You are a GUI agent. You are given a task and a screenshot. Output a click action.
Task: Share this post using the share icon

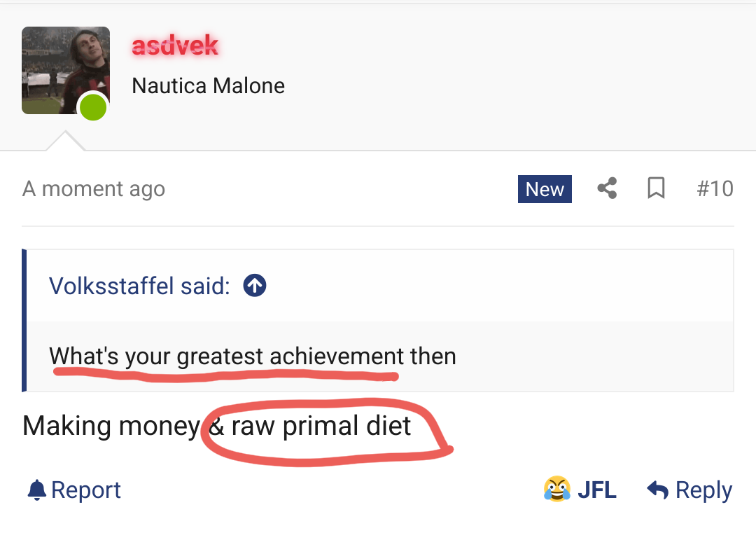[607, 188]
